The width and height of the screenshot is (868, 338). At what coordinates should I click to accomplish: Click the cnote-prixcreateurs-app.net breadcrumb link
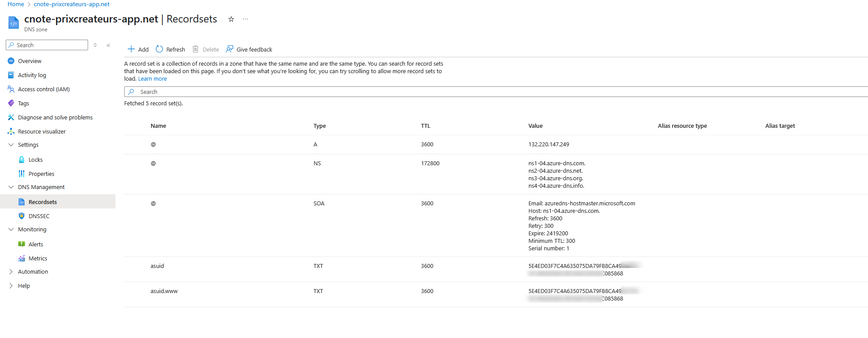pyautogui.click(x=72, y=4)
